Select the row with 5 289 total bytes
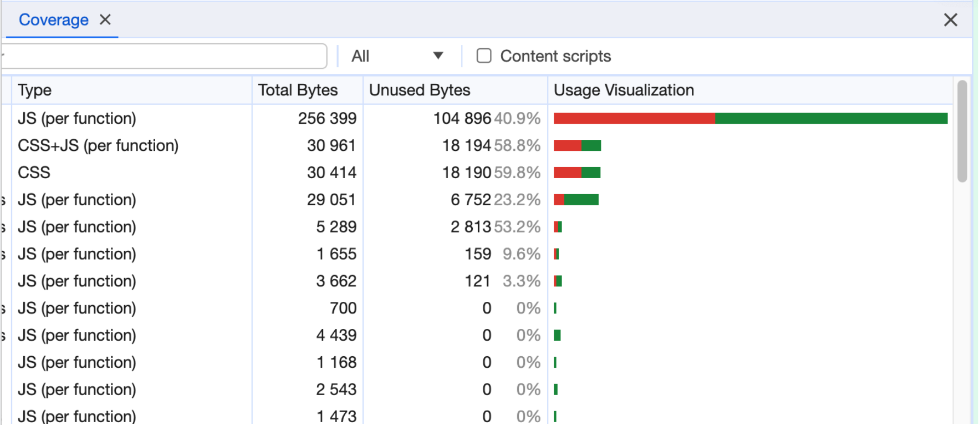The height and width of the screenshot is (425, 980). coord(477,227)
